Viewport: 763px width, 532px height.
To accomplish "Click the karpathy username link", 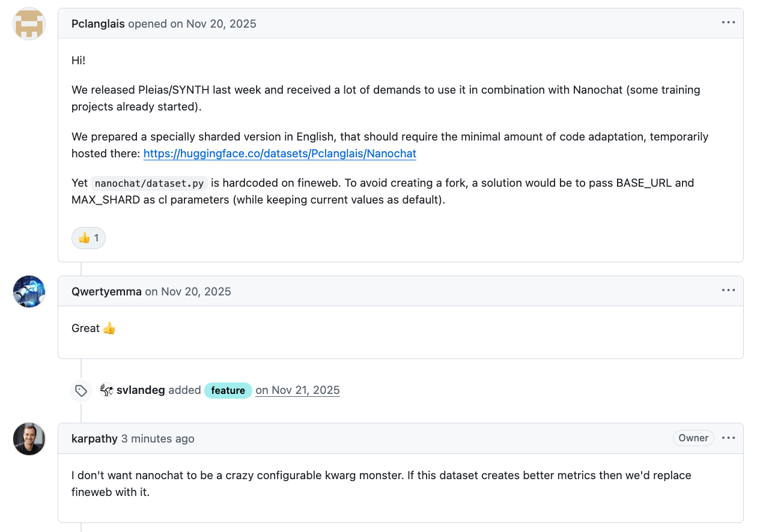I will tap(94, 439).
